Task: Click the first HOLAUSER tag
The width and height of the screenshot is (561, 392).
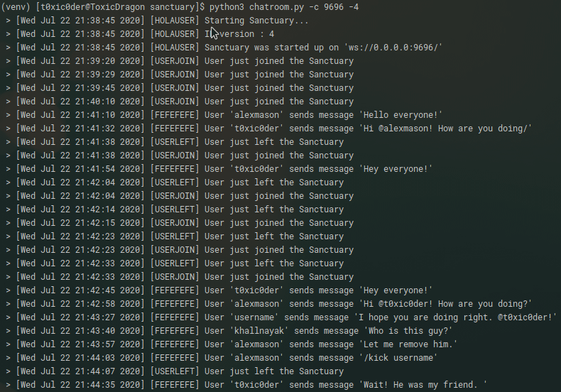Action: pyautogui.click(x=175, y=21)
